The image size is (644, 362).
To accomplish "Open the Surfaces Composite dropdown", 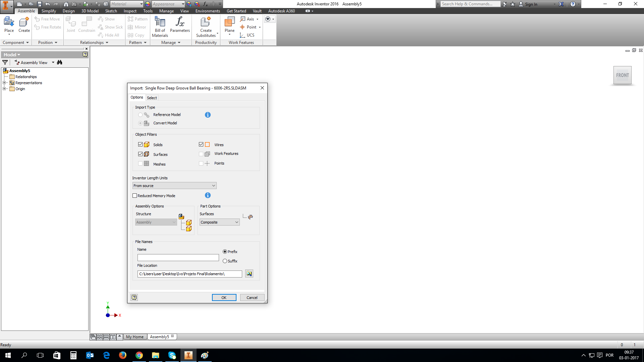I will coord(220,222).
